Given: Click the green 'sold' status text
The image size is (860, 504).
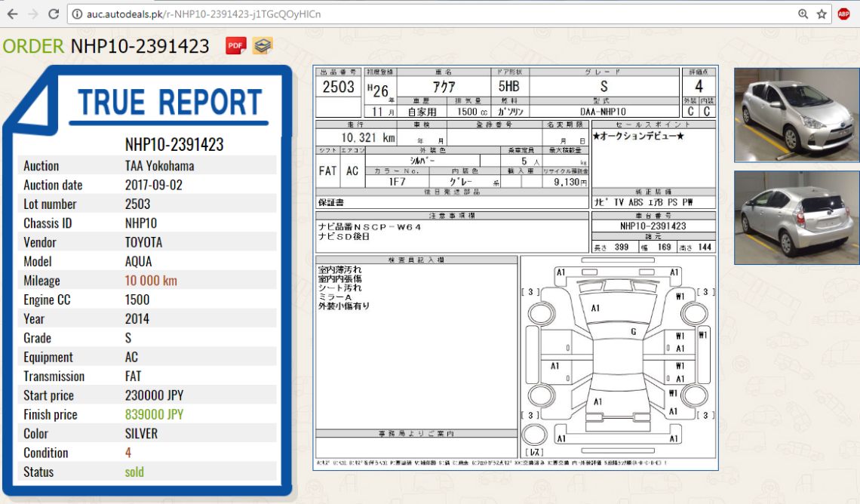Looking at the screenshot, I should [x=135, y=472].
